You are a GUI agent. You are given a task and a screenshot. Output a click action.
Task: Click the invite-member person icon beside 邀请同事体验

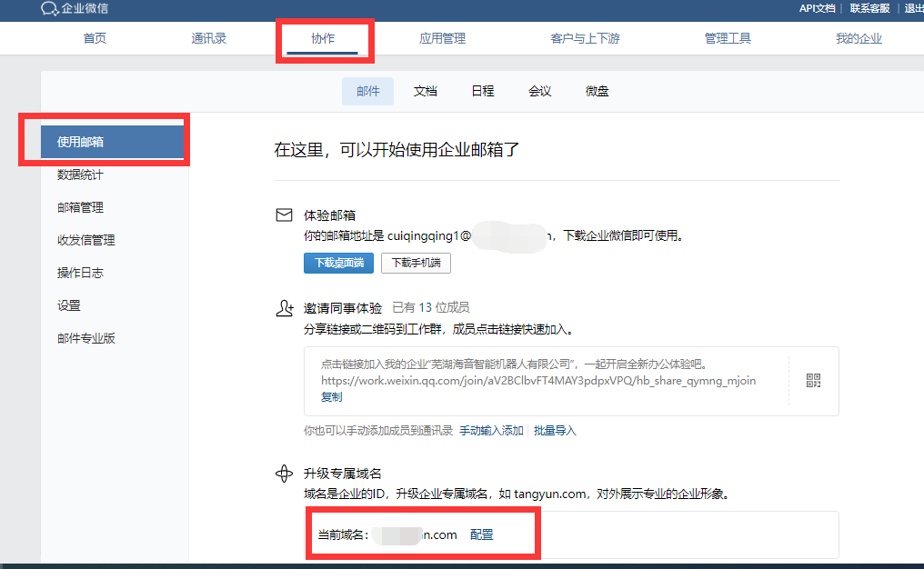click(284, 307)
